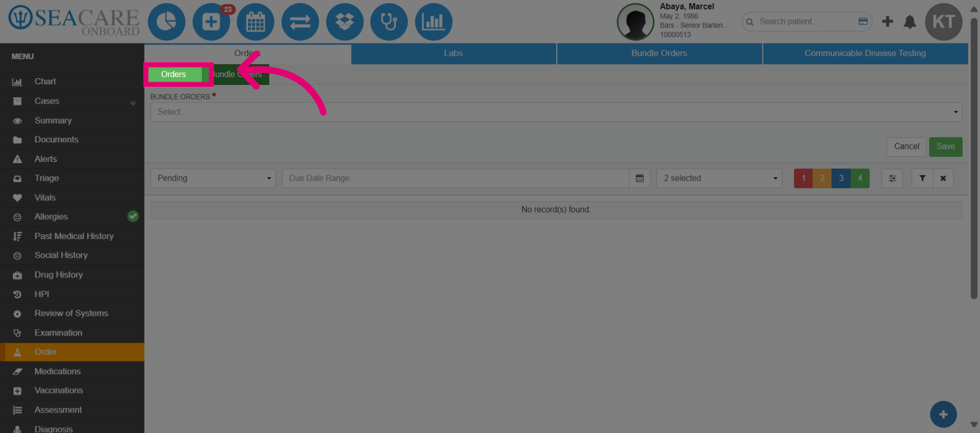Switch to the Labs tab
980x433 pixels.
coord(453,54)
